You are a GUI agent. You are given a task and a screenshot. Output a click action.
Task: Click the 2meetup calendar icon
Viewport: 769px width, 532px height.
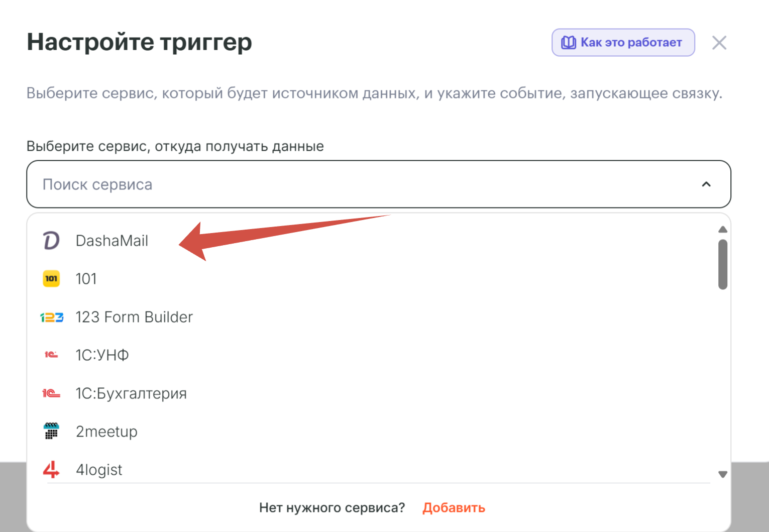coord(51,431)
